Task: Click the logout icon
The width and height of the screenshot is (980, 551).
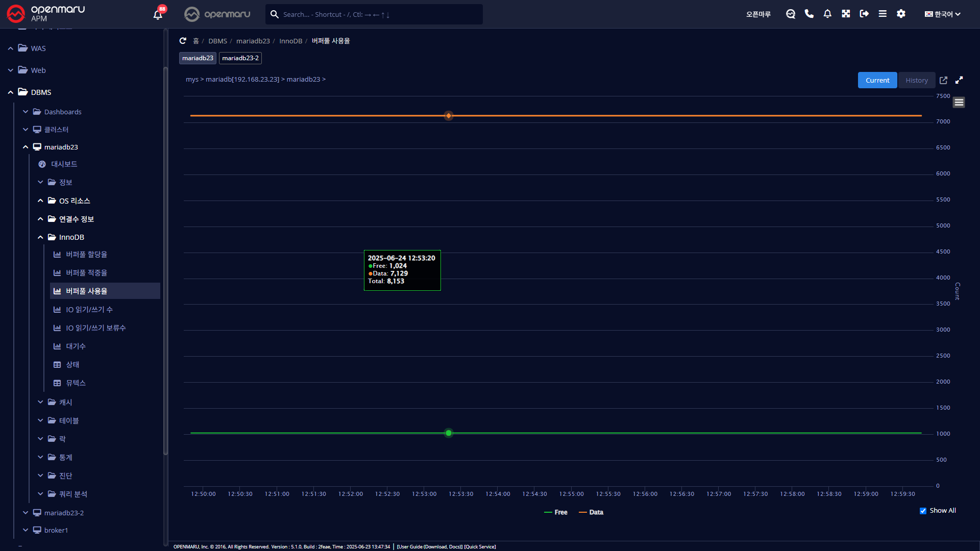Action: [x=864, y=14]
